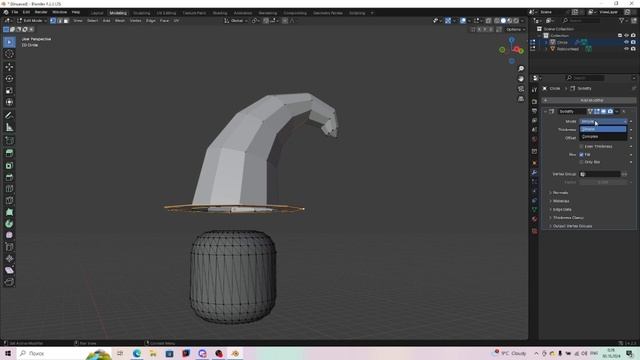Expand the Circle object in outliner
640x360 pixels.
click(547, 42)
